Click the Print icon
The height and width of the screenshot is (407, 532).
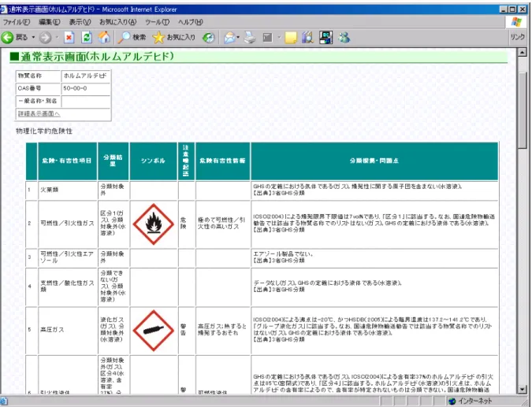point(250,37)
